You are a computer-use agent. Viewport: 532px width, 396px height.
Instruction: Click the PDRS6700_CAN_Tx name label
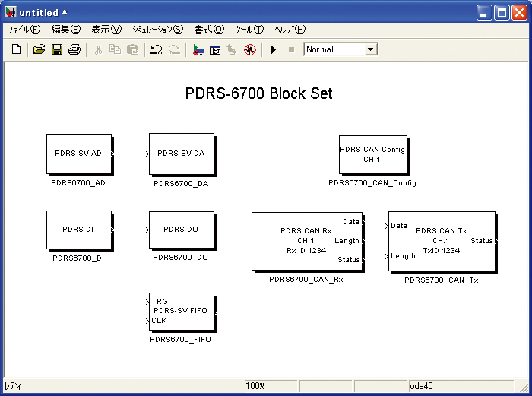coord(442,280)
